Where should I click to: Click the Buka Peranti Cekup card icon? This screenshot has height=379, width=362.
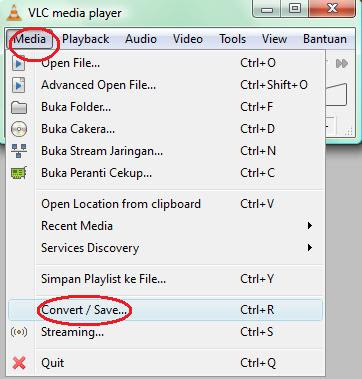(x=19, y=173)
